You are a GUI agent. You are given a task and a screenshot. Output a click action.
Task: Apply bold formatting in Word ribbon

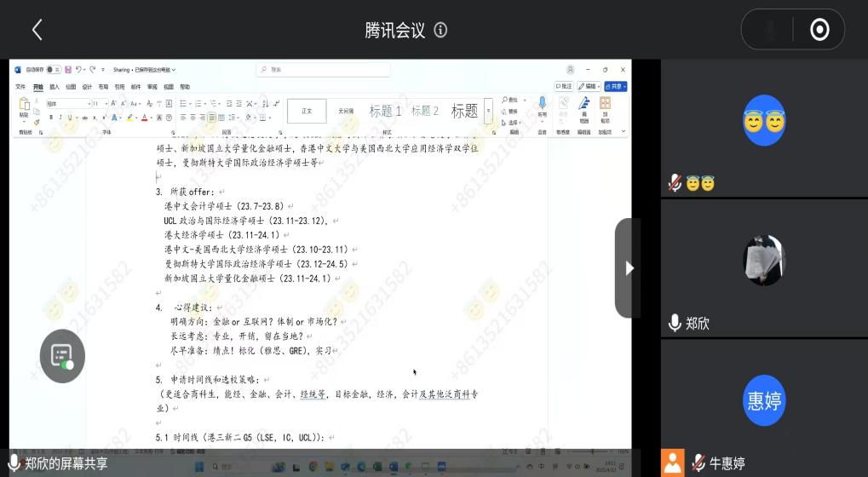coord(50,118)
